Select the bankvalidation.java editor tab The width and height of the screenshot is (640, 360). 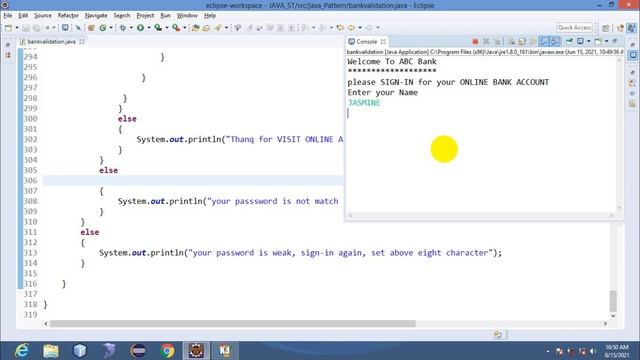tap(51, 42)
